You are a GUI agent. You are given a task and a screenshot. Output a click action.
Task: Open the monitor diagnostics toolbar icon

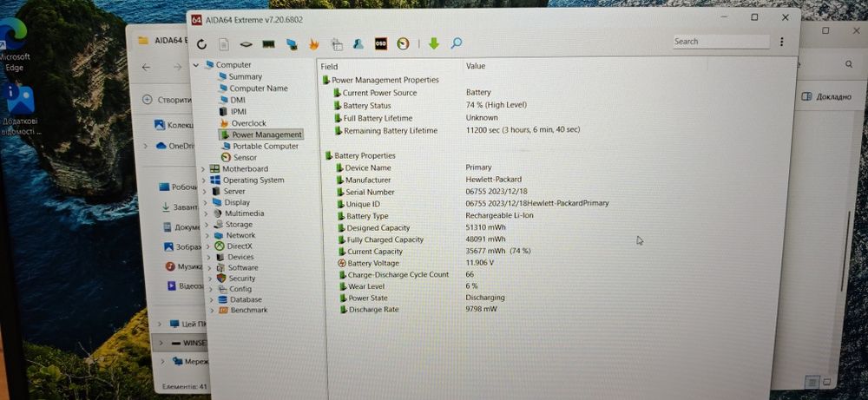click(x=292, y=43)
